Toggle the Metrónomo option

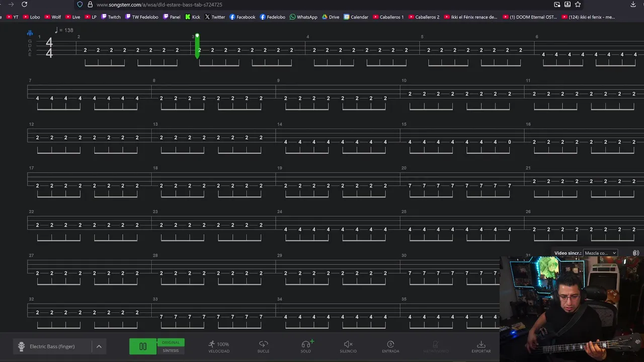(435, 347)
